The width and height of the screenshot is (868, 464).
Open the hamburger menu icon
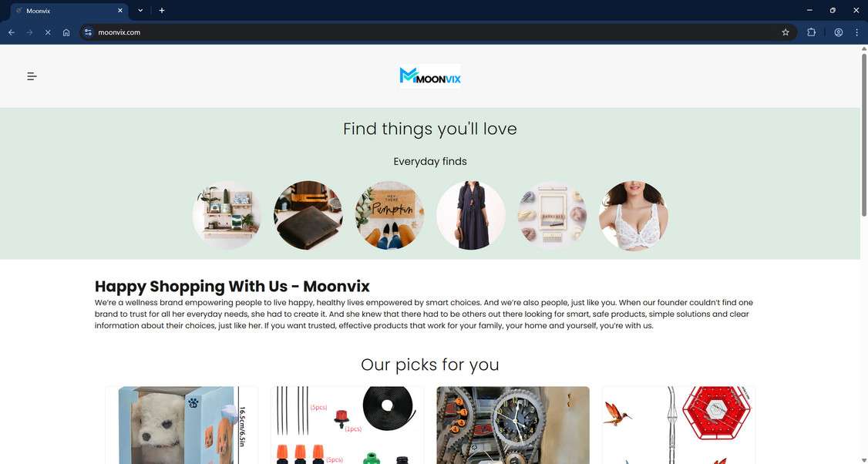pyautogui.click(x=32, y=76)
